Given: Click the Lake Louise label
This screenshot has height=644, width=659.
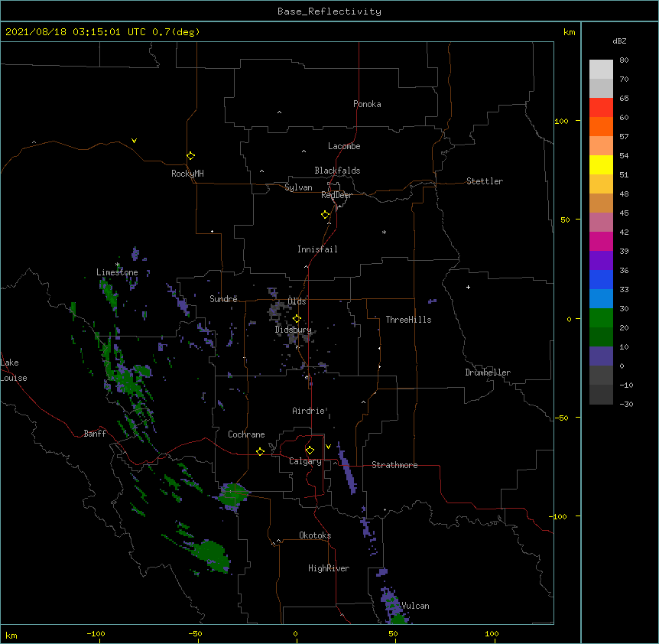Looking at the screenshot, I should tap(14, 370).
